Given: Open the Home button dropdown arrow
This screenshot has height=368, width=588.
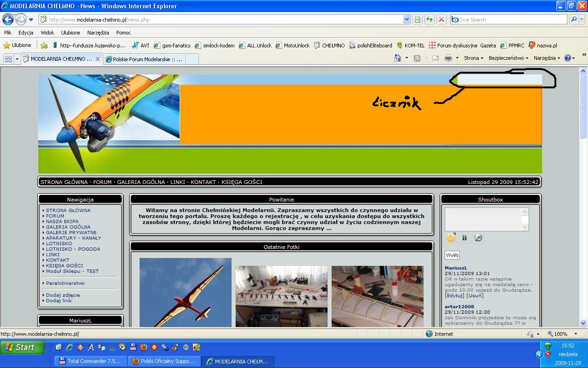Looking at the screenshot, I should click(407, 58).
